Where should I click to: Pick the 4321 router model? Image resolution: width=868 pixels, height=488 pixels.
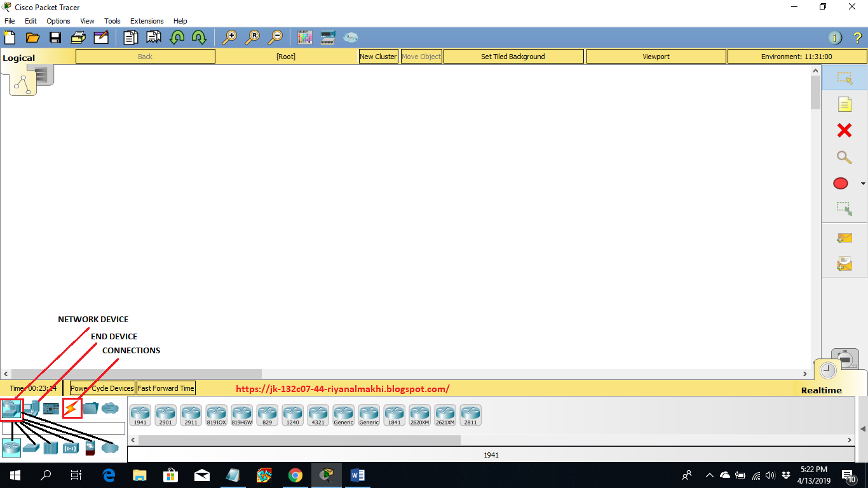[318, 415]
